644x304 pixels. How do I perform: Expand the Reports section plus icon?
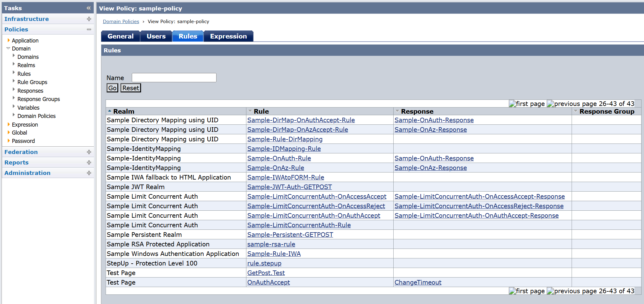tap(89, 163)
